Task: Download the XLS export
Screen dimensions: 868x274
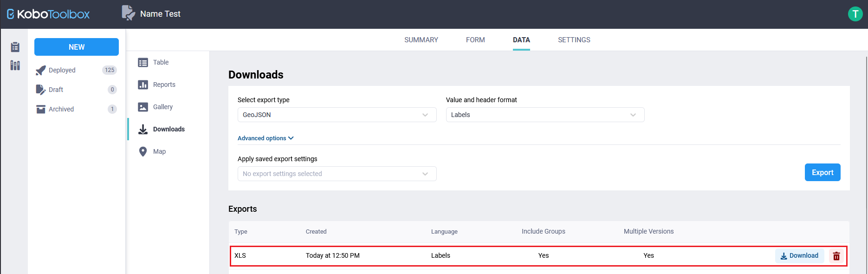Action: point(799,256)
